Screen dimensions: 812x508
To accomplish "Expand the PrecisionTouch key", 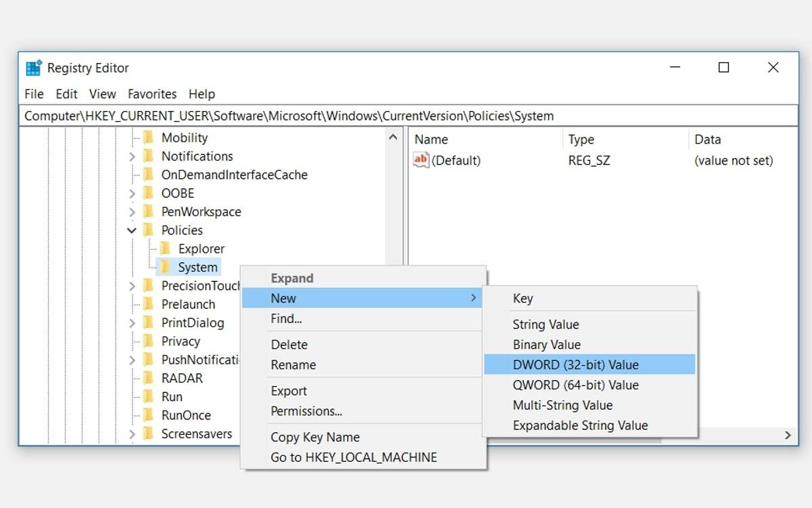I will [x=132, y=285].
